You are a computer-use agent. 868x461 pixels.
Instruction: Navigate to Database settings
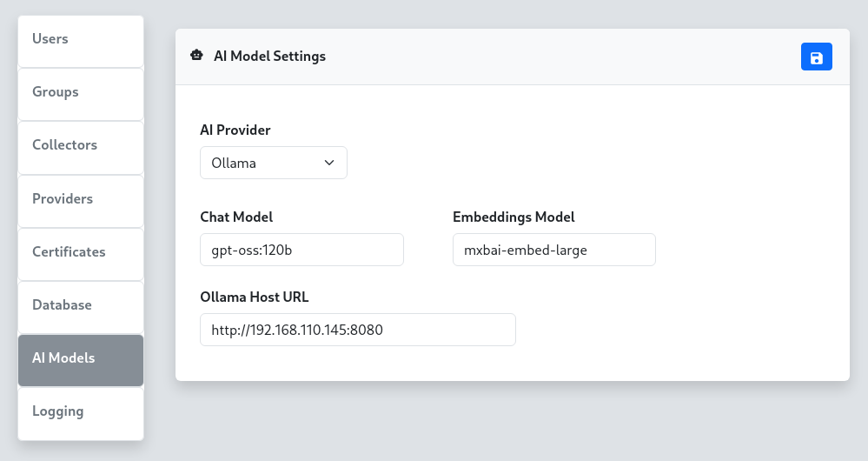[81, 305]
